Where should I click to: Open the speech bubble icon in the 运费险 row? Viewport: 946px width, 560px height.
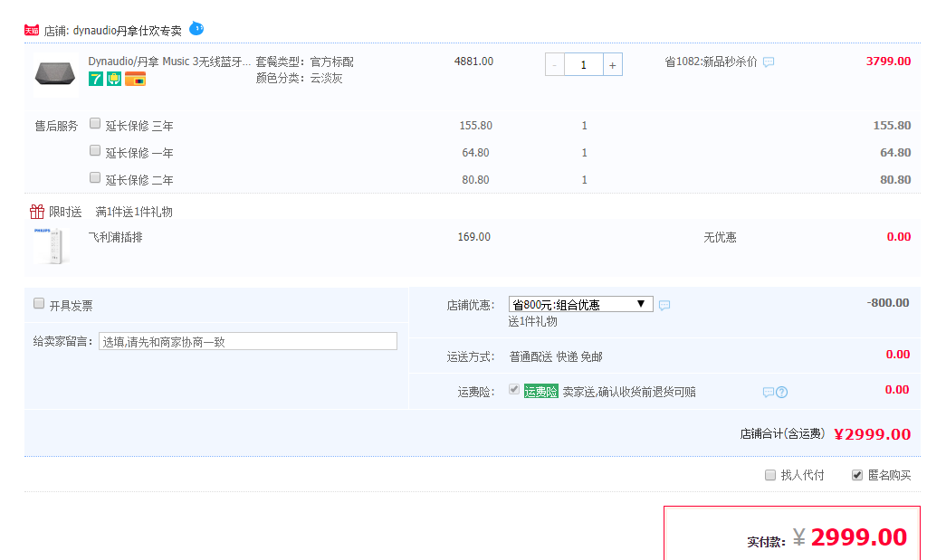pos(768,393)
